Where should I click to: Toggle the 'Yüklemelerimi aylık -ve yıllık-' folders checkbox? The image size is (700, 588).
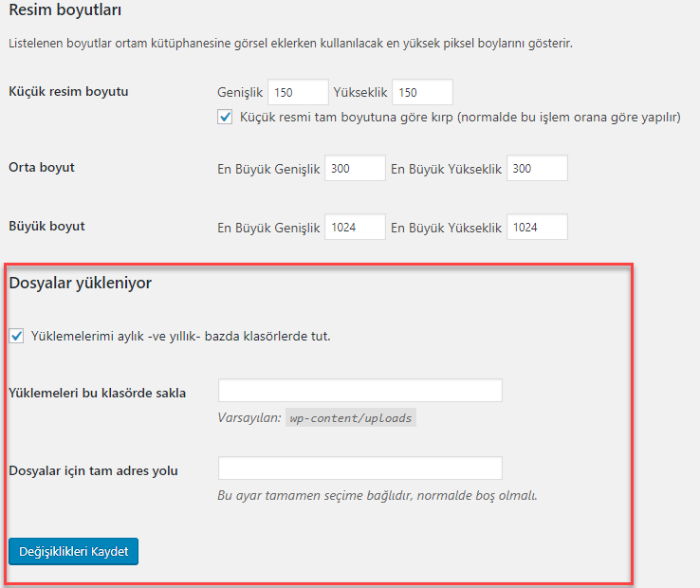pos(16,336)
